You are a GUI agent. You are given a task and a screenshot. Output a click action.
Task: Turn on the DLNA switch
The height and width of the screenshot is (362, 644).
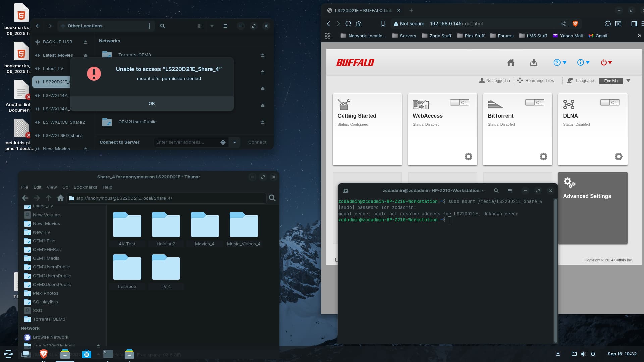[x=610, y=102]
